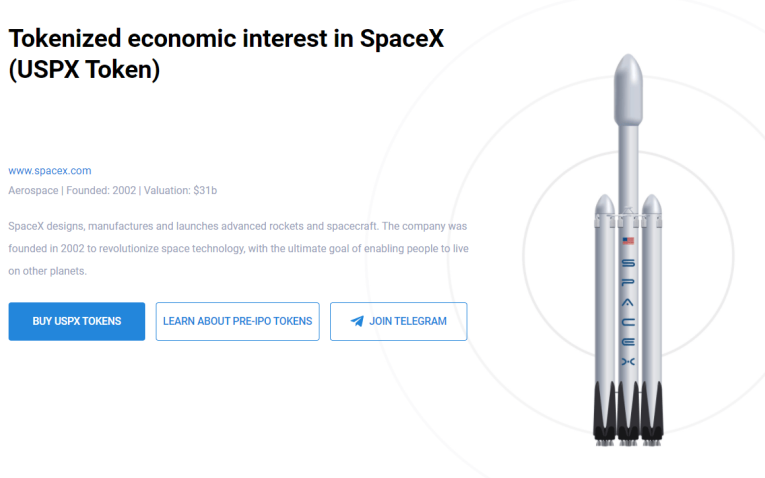Click the rocket's nose cone fairing
Screen dimensions: 765x478
628,90
